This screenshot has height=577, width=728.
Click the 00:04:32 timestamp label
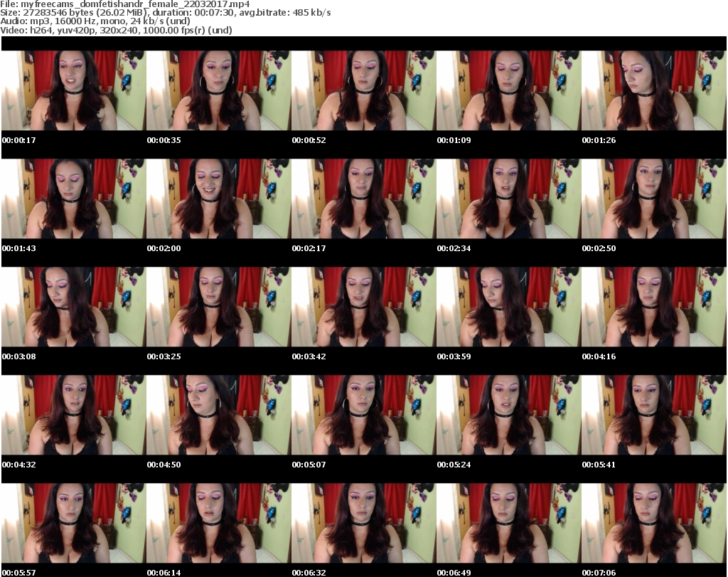[x=19, y=465]
